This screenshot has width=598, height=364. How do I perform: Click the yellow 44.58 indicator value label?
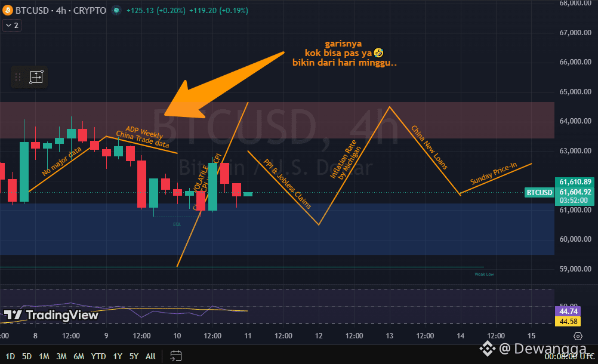(568, 321)
